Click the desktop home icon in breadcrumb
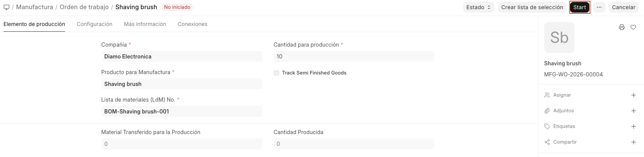644x157 pixels. coord(6,7)
